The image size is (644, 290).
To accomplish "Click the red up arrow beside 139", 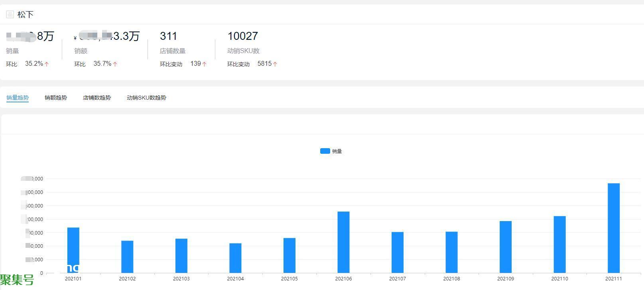I will pos(205,64).
